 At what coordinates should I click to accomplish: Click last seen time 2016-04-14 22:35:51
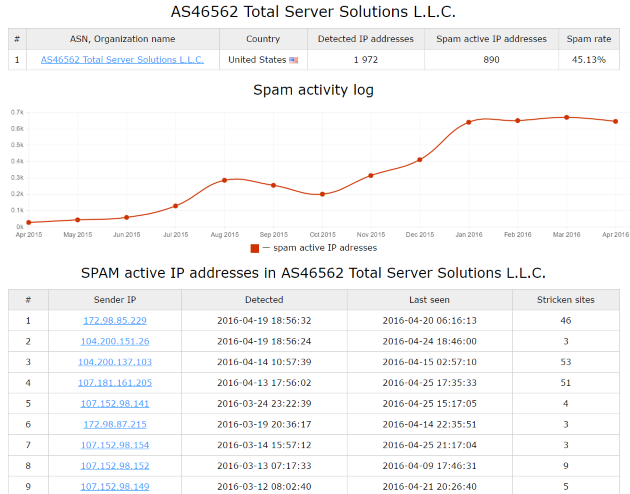click(x=430, y=425)
